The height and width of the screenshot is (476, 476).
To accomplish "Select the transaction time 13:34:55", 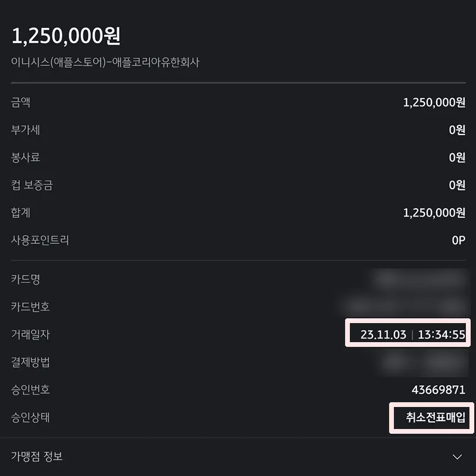I will point(441,334).
